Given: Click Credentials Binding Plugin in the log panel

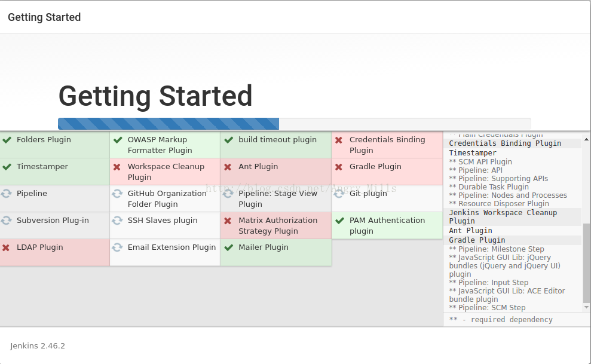Looking at the screenshot, I should [505, 143].
